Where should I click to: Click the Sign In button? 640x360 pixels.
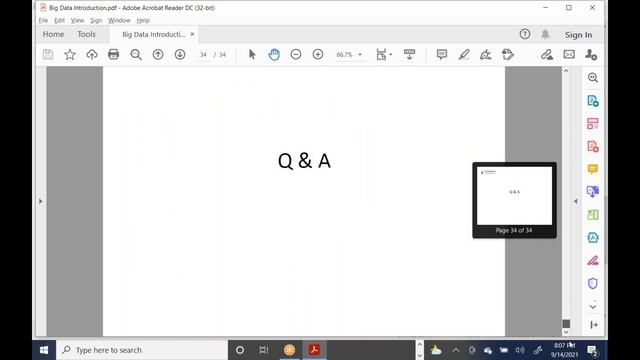pos(578,35)
